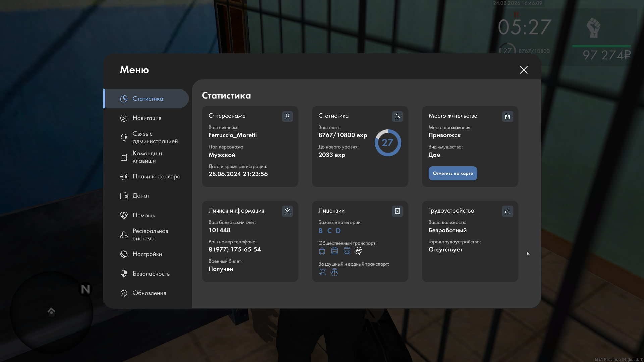Open the 'Навигация' menu section

[147, 118]
